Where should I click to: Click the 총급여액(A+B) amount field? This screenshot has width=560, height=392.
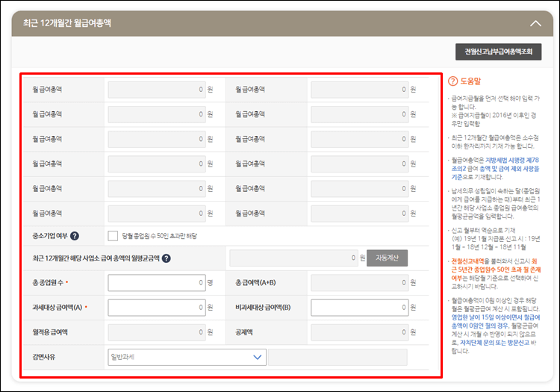(x=360, y=283)
